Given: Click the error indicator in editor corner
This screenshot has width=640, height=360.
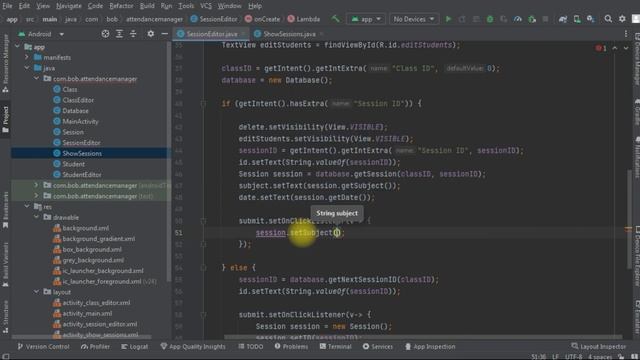Looking at the screenshot, I should 601,48.
